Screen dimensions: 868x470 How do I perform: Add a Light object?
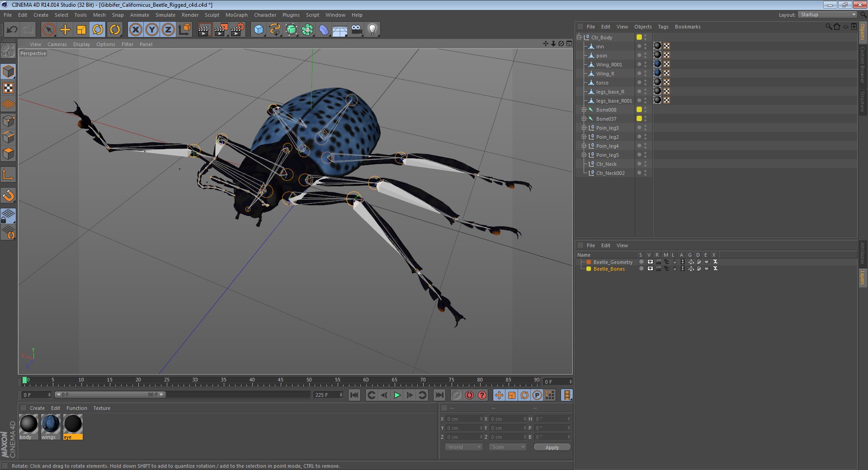(373, 30)
